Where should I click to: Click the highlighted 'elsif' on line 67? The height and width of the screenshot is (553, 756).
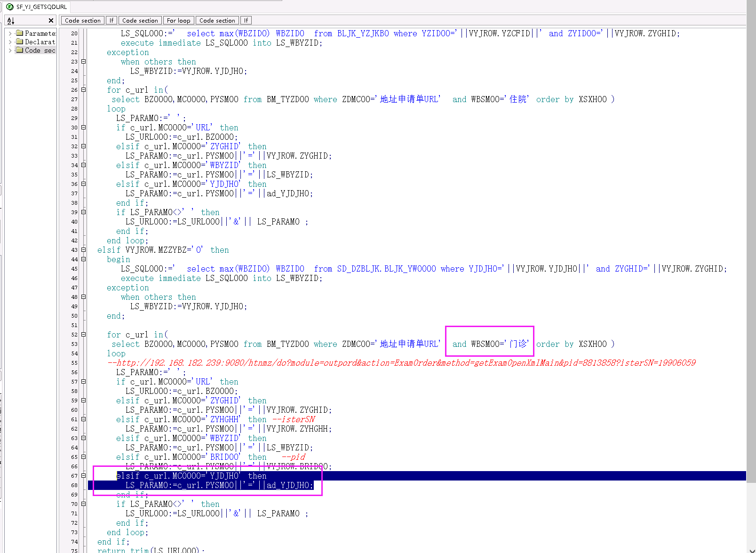128,476
